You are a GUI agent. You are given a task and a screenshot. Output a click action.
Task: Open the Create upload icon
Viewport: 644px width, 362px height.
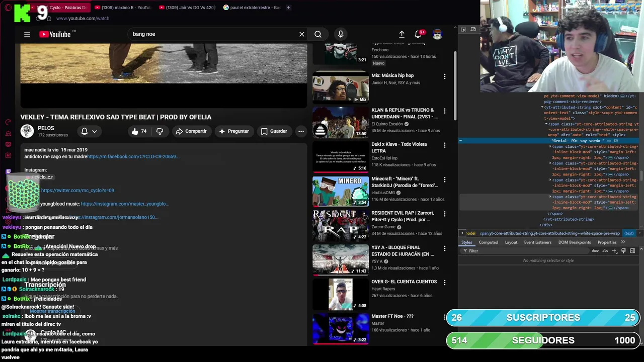[401, 34]
